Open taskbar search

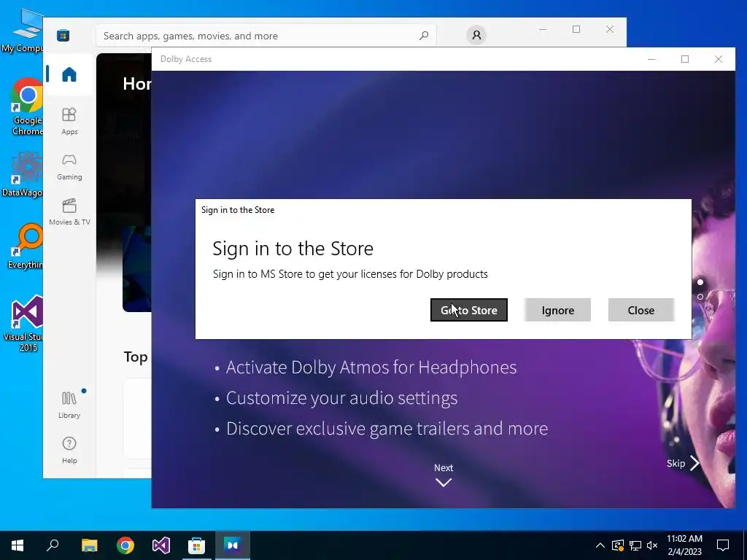pos(53,545)
